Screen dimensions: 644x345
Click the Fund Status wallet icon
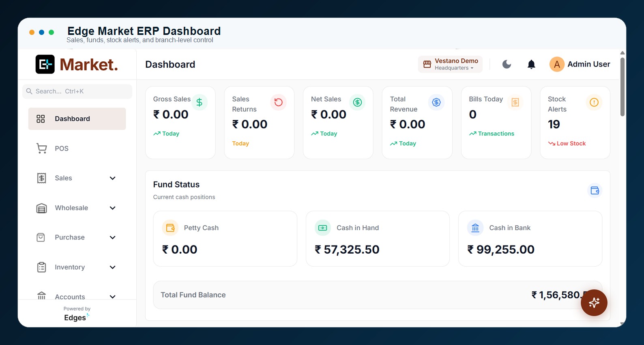[x=595, y=190]
